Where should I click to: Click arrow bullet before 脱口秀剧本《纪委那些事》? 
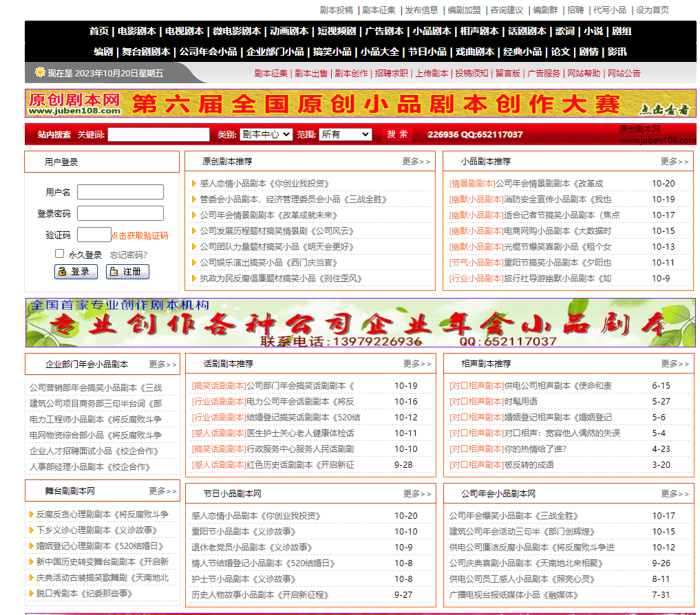point(32,594)
